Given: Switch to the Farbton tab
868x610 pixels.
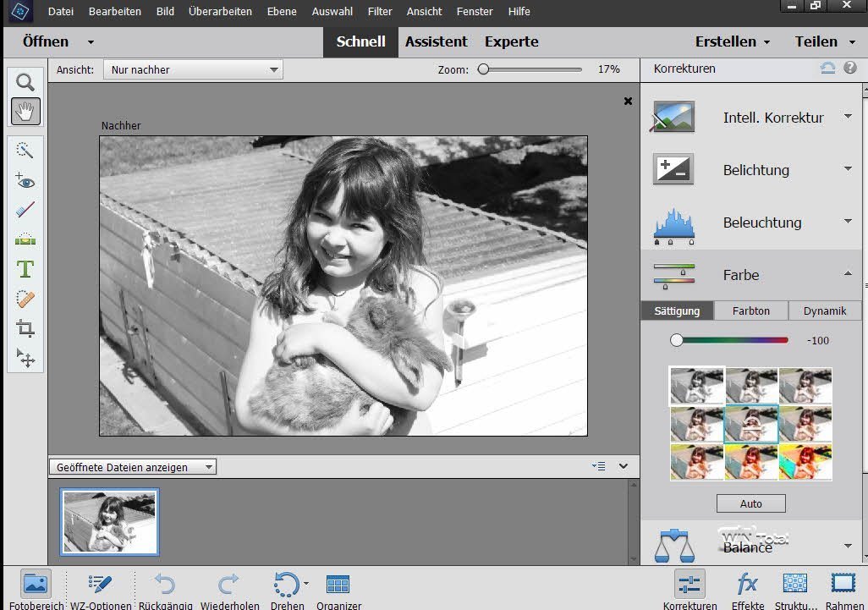Looking at the screenshot, I should [x=750, y=310].
